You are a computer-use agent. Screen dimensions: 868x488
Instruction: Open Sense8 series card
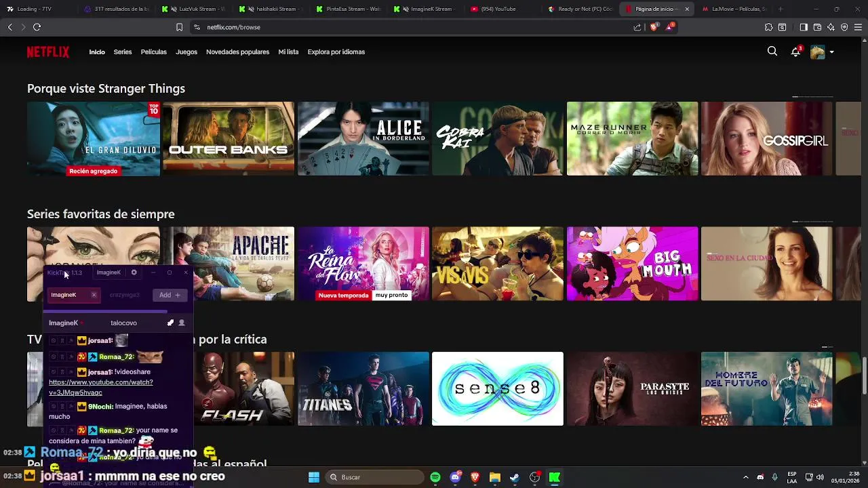[498, 389]
